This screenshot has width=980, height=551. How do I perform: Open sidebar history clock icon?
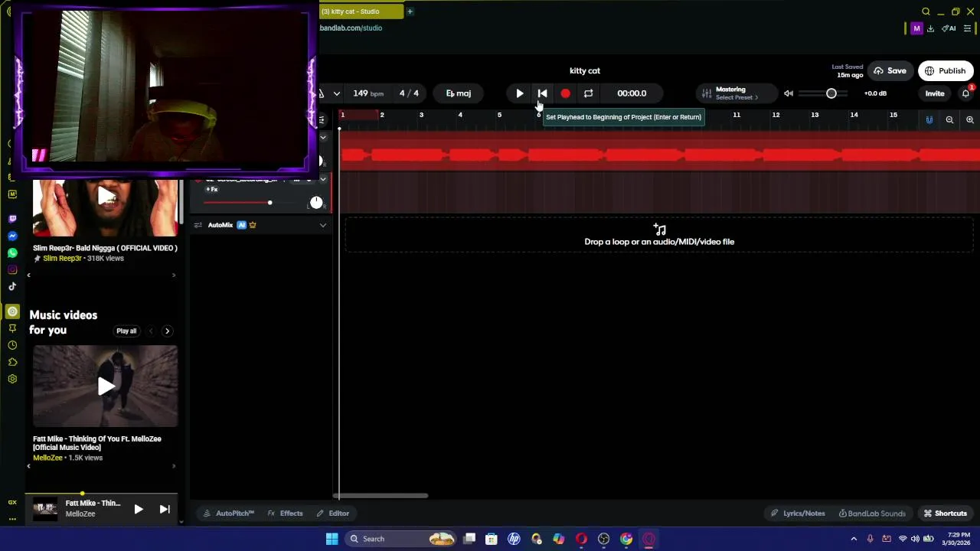coord(12,345)
